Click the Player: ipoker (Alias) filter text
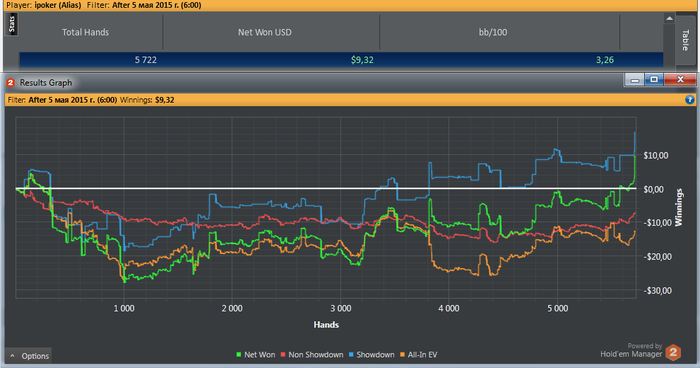This screenshot has width=700, height=368. (x=44, y=5)
